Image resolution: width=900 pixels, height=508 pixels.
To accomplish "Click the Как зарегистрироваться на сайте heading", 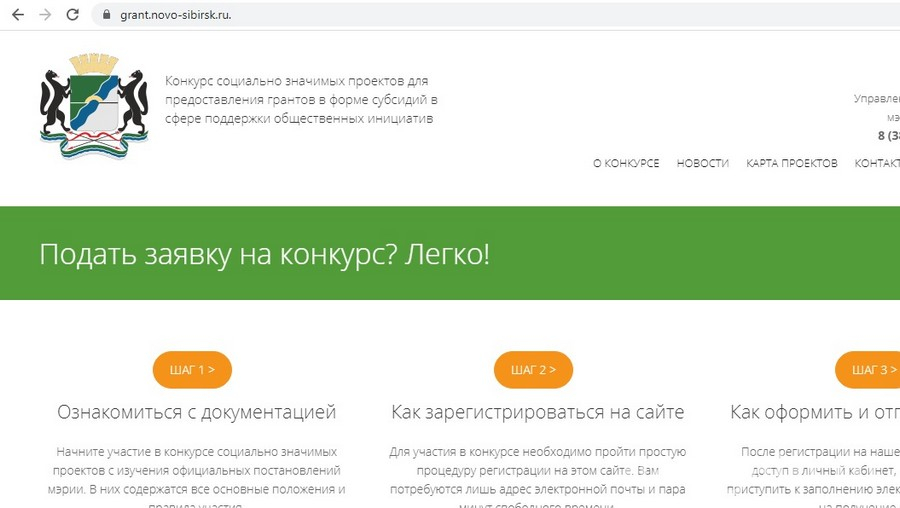I will point(537,412).
